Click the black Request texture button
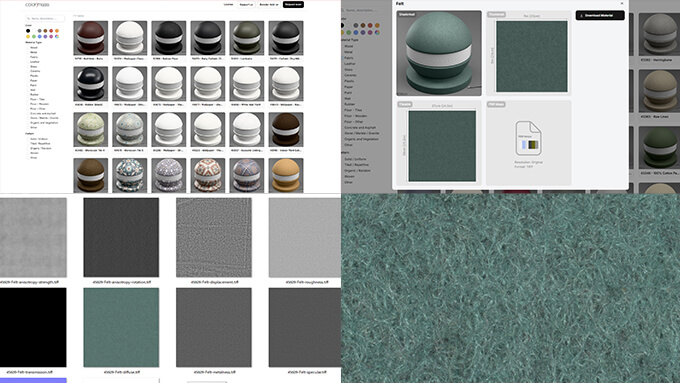Screen dimensions: 680x383 [293, 5]
